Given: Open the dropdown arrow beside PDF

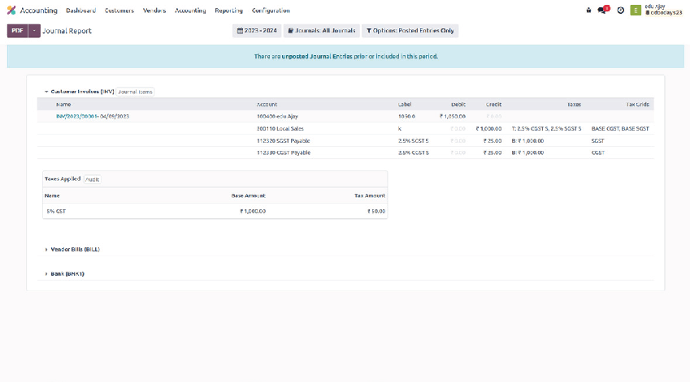Looking at the screenshot, I should (34, 31).
